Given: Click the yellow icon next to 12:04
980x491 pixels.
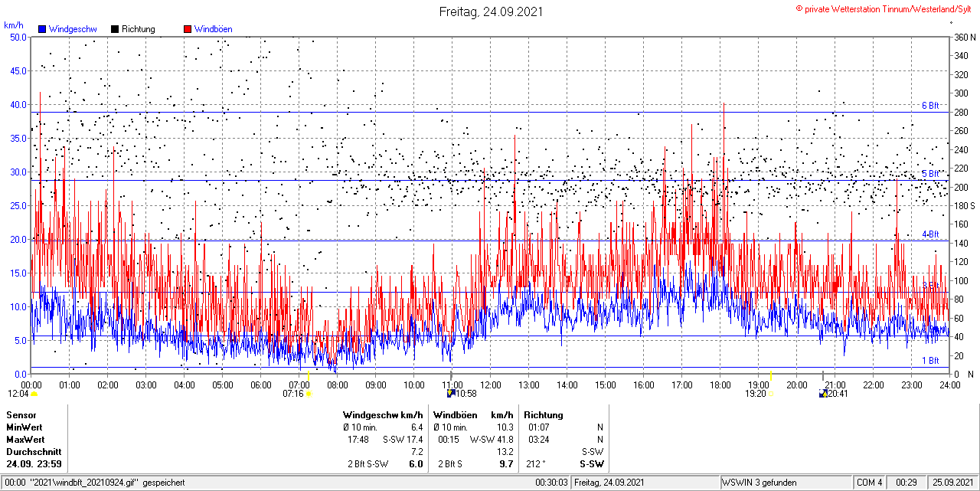Looking at the screenshot, I should pyautogui.click(x=34, y=394).
